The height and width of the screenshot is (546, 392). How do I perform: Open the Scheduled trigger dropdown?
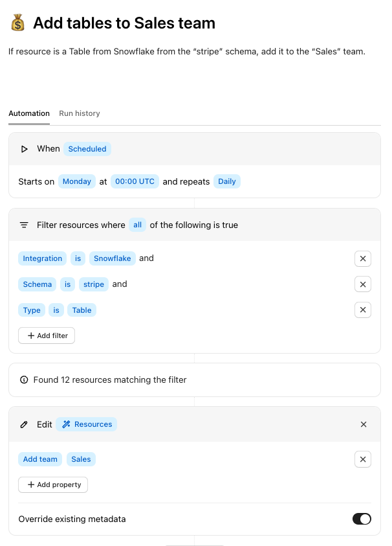pos(87,149)
